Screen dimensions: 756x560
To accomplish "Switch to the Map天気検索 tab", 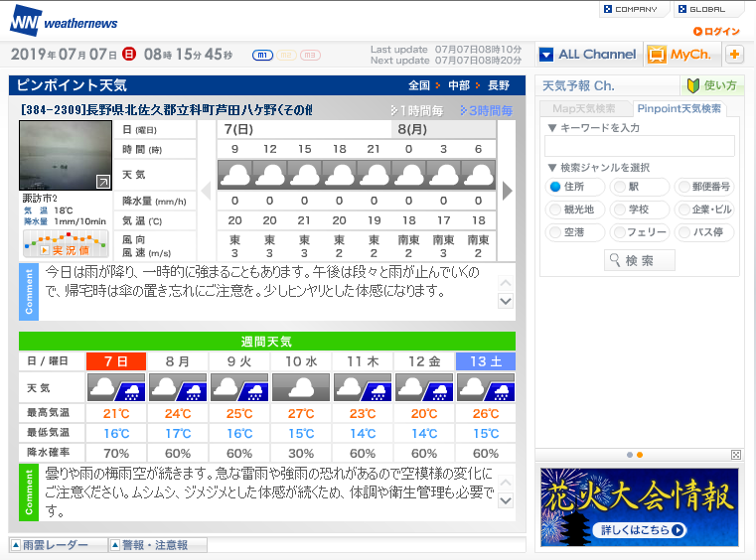I will coord(584,108).
